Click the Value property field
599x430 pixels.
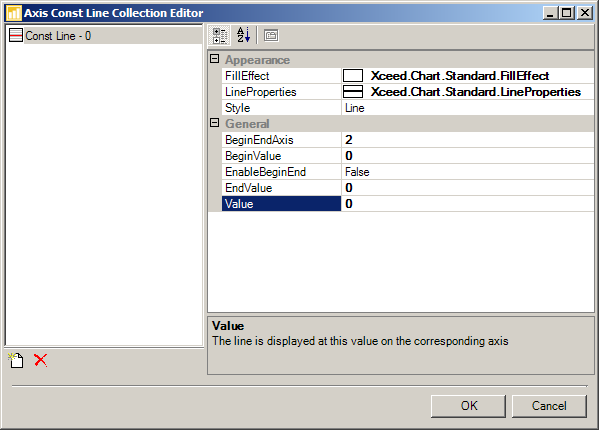(x=467, y=204)
